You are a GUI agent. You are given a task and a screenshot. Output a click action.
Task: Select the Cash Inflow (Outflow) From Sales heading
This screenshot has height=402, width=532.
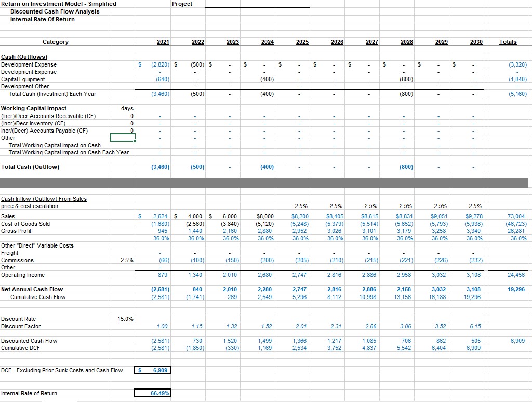(x=44, y=199)
